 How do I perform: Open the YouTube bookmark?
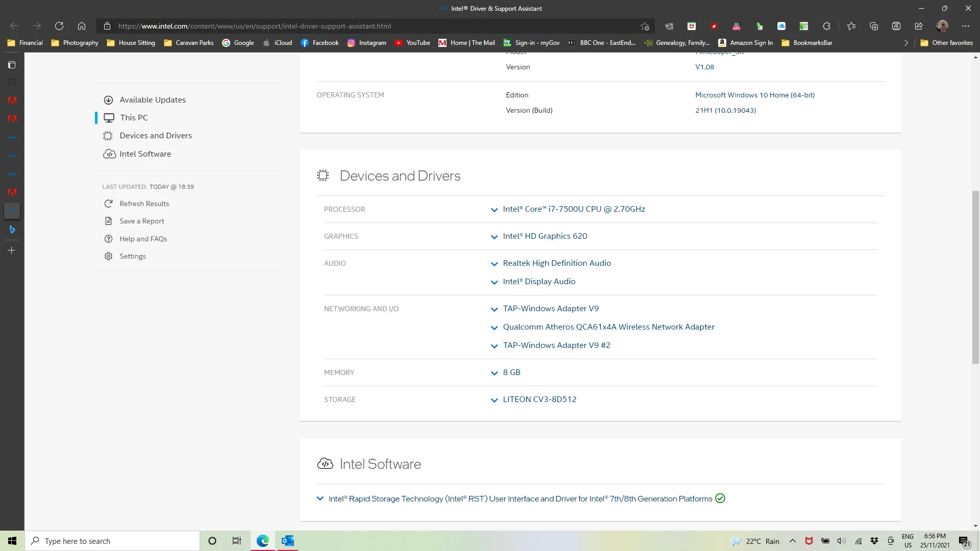[x=412, y=43]
